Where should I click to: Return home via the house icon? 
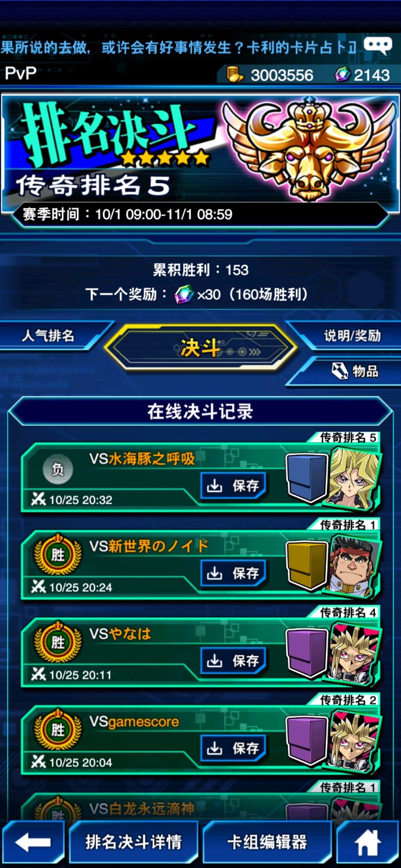point(368,842)
